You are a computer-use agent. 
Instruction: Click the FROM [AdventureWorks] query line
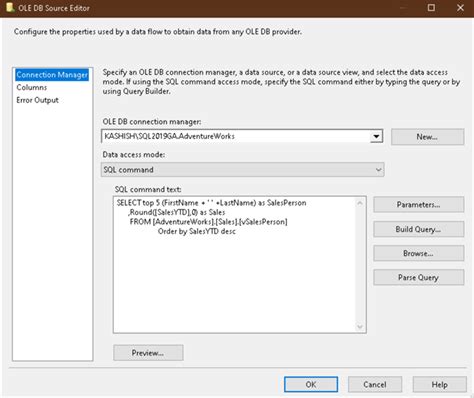(208, 222)
